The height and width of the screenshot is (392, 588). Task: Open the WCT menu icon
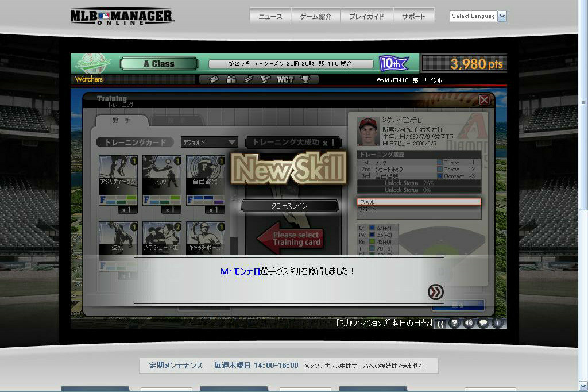pos(285,79)
